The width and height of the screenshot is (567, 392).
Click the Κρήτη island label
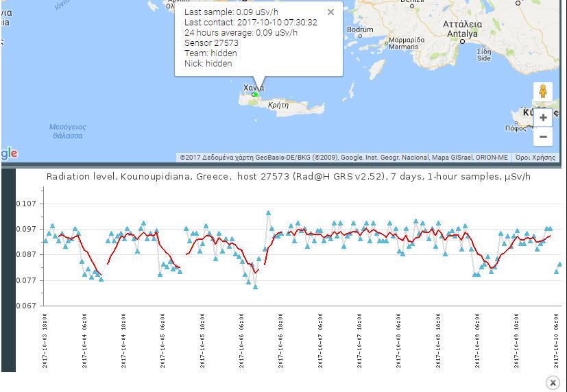(x=278, y=106)
